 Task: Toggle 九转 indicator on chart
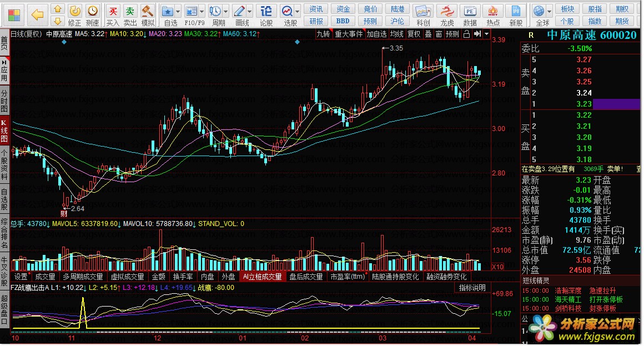[323, 34]
